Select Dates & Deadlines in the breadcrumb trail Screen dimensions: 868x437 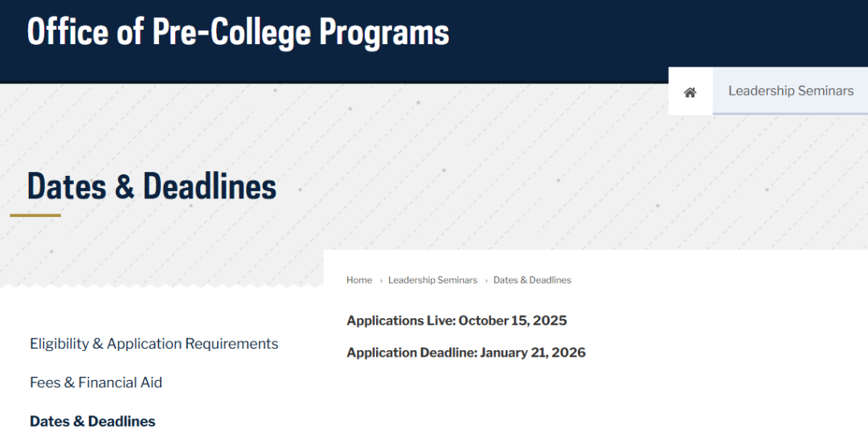pos(532,280)
